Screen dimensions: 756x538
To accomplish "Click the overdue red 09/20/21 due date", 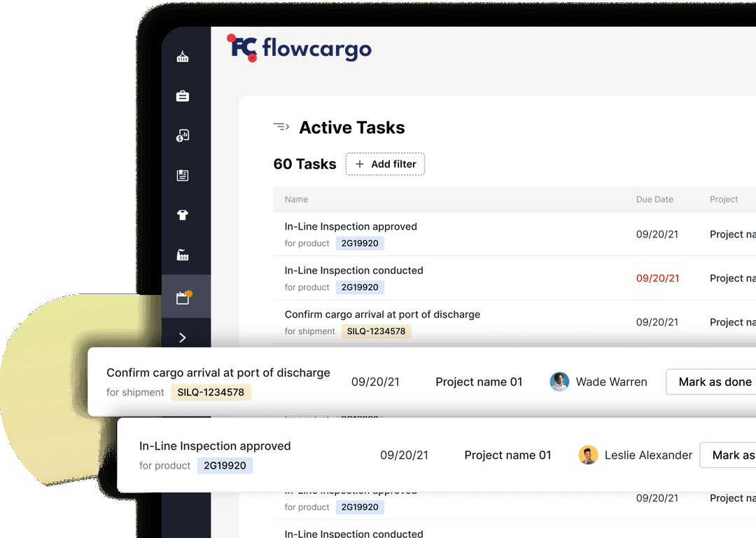I will pyautogui.click(x=657, y=278).
